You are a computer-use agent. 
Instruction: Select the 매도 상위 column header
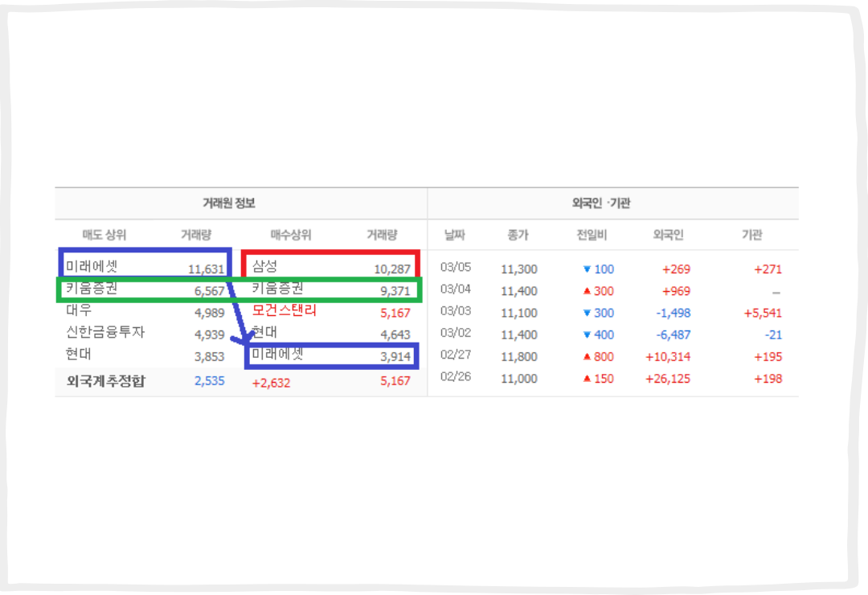(104, 235)
